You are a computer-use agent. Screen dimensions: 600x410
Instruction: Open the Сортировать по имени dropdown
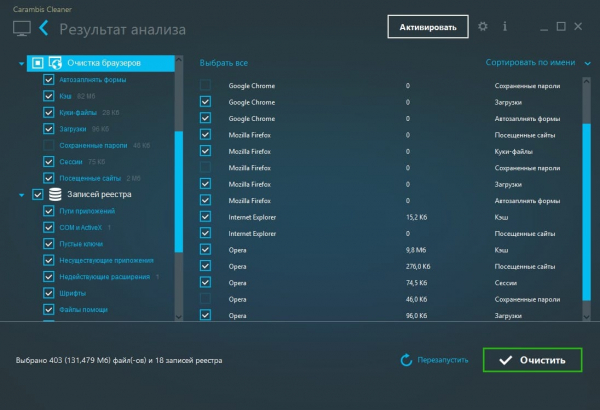pyautogui.click(x=538, y=62)
